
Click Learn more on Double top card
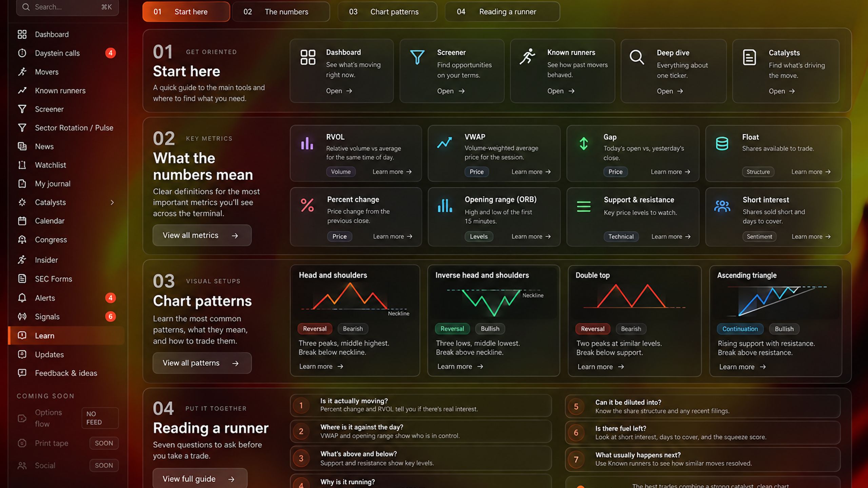(600, 367)
